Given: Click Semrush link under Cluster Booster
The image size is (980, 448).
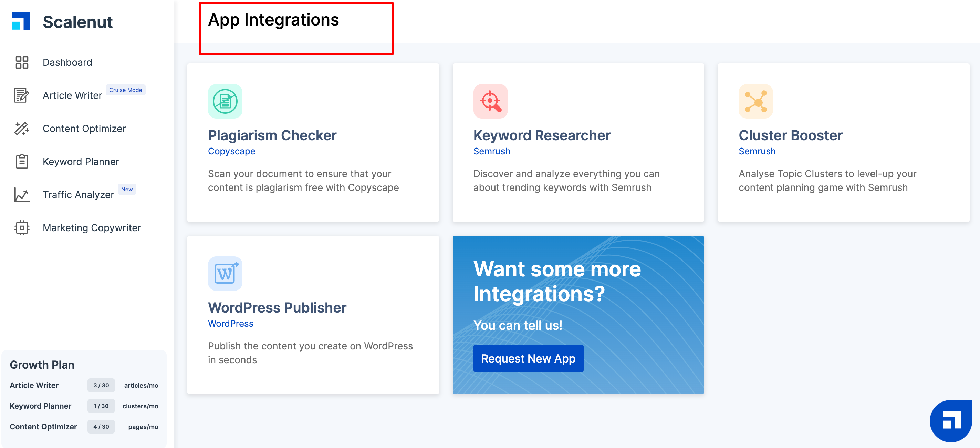Looking at the screenshot, I should [757, 151].
